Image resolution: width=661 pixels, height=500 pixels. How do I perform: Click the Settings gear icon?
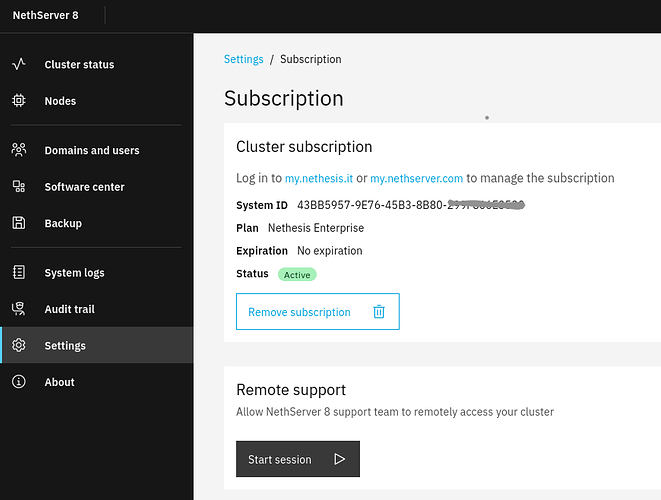click(x=19, y=345)
